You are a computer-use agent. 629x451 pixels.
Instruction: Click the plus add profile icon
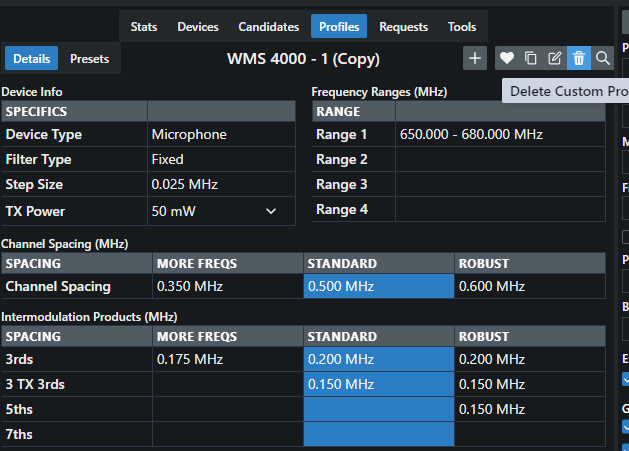[x=475, y=58]
